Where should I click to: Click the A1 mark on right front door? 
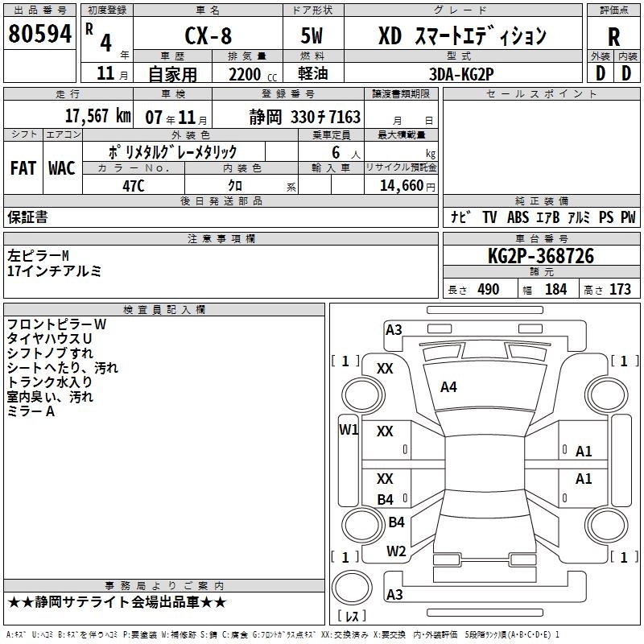584,452
